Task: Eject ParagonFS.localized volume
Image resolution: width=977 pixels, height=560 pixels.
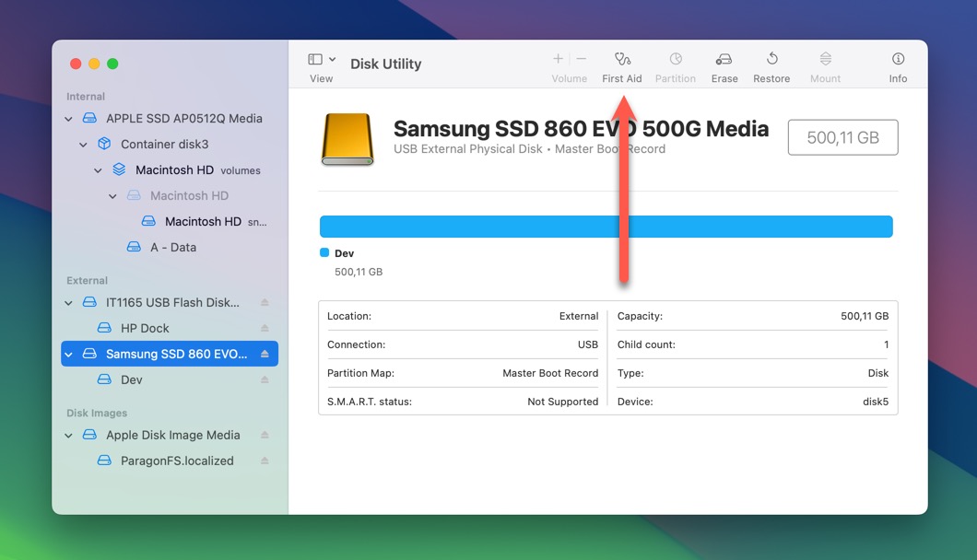Action: [265, 461]
